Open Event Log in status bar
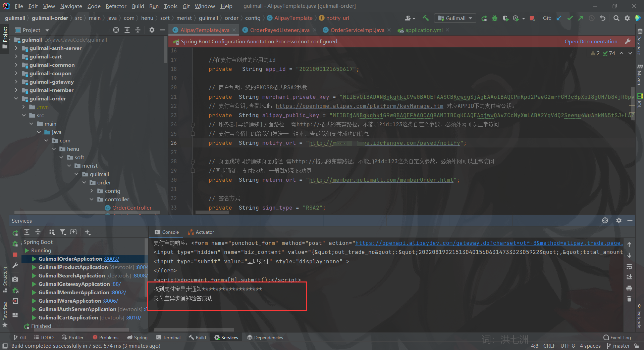 [617, 338]
